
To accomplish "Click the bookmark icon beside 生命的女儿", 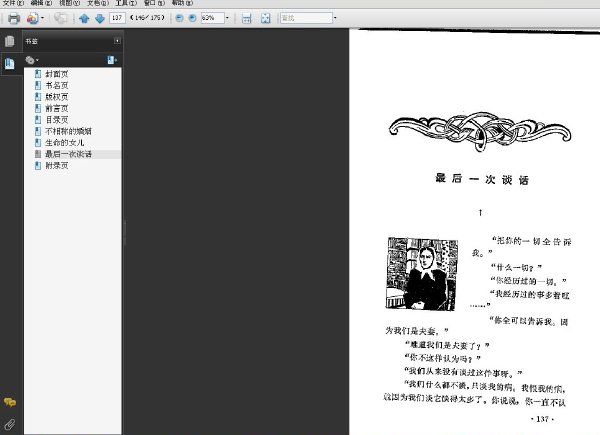I will pyautogui.click(x=38, y=143).
